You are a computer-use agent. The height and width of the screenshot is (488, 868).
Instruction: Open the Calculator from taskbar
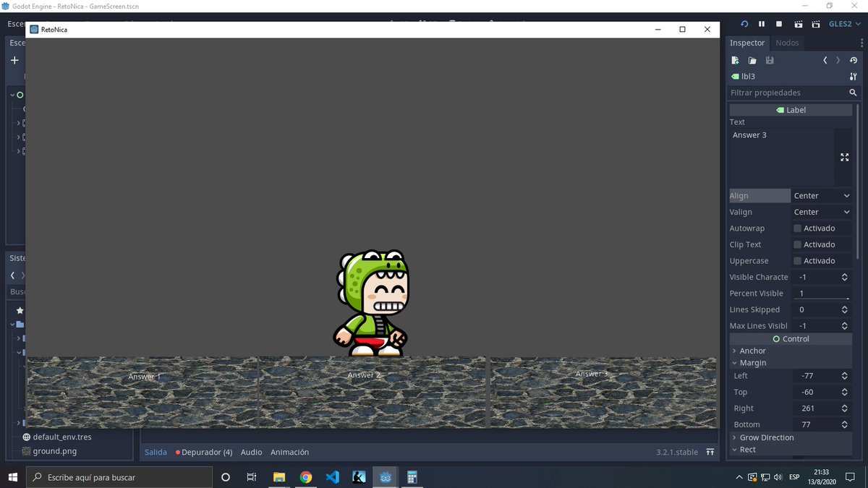[x=412, y=477]
